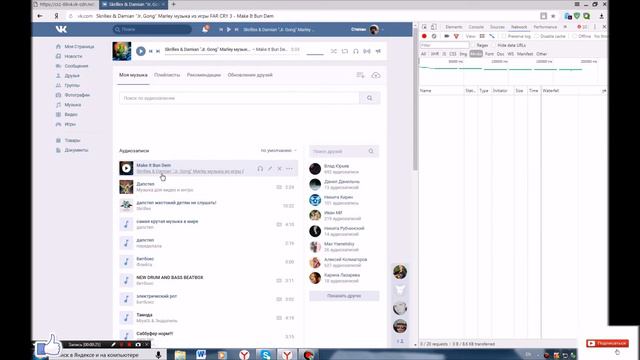Switch to the Console tab in DevTools
The width and height of the screenshot is (640, 360).
point(476,27)
